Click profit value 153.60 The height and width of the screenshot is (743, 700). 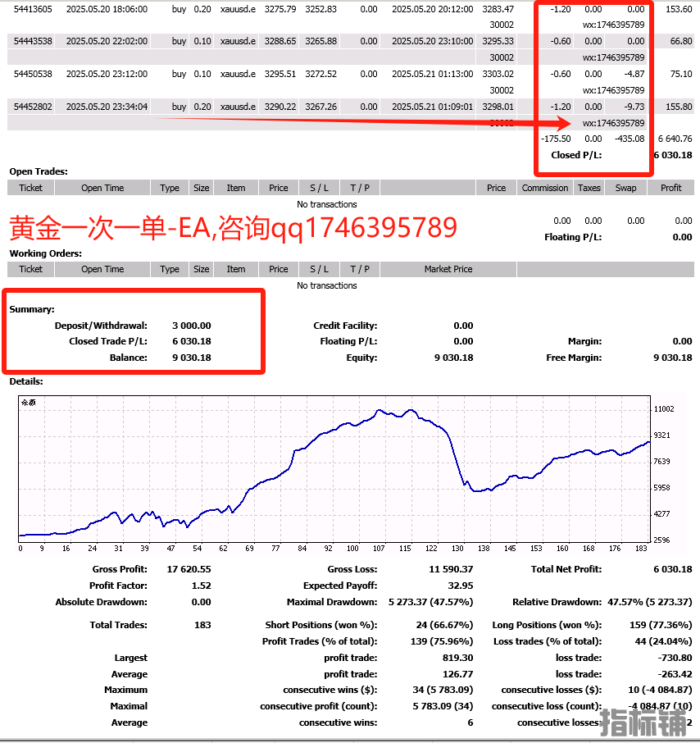(679, 9)
